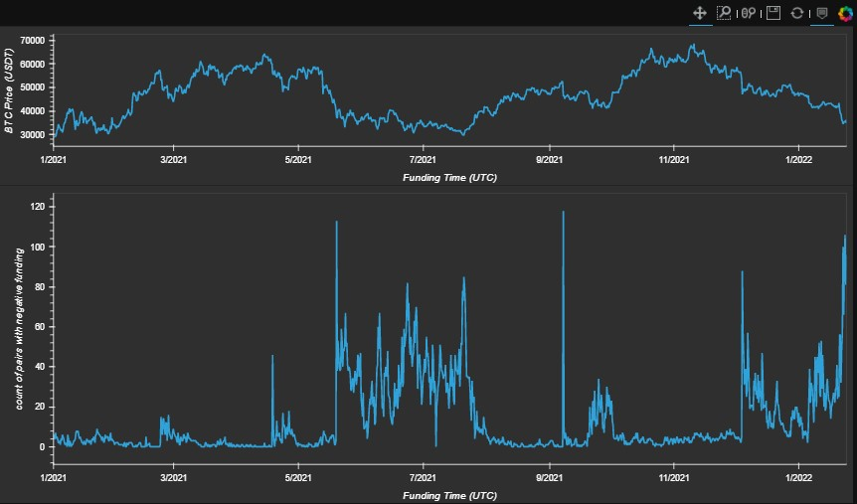The image size is (857, 504).
Task: Click the BTC price peak near 11/2021
Action: [693, 45]
